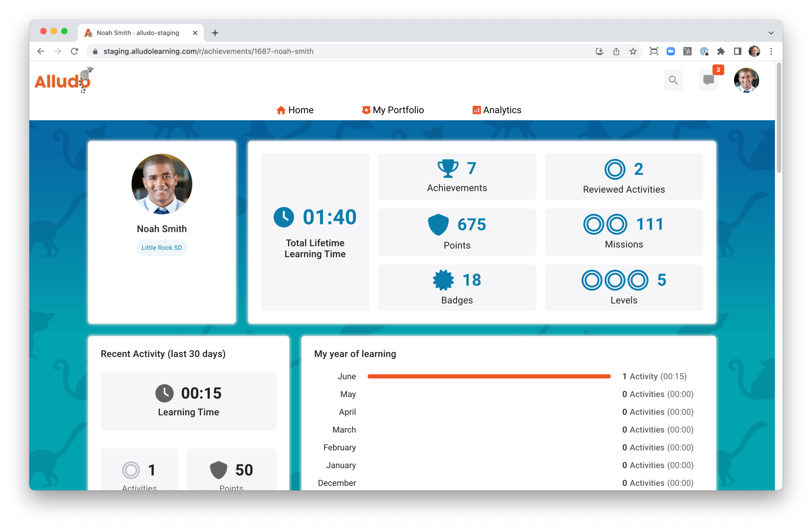This screenshot has height=529, width=812.
Task: Click the Total Lifetime Learning Time clock icon
Action: click(284, 217)
